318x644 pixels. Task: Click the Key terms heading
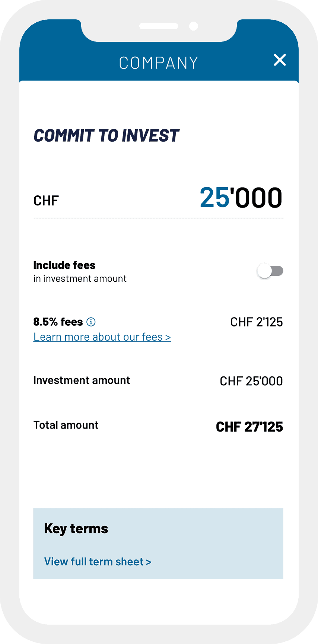coord(76,528)
